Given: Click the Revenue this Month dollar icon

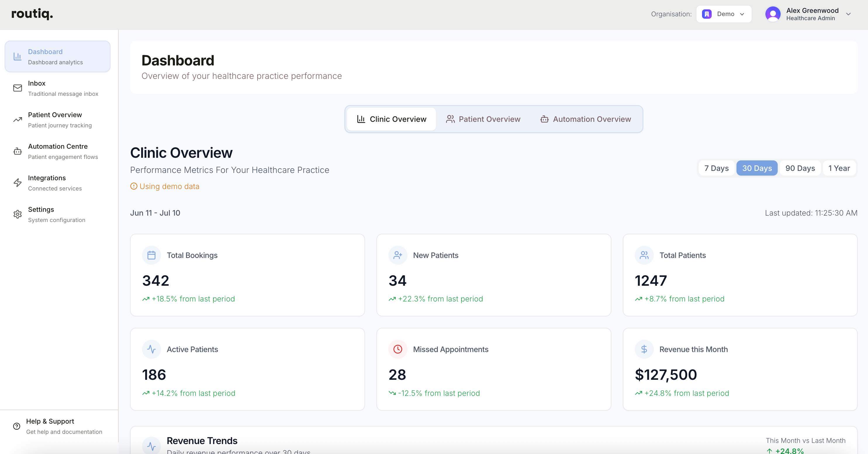Looking at the screenshot, I should (644, 349).
